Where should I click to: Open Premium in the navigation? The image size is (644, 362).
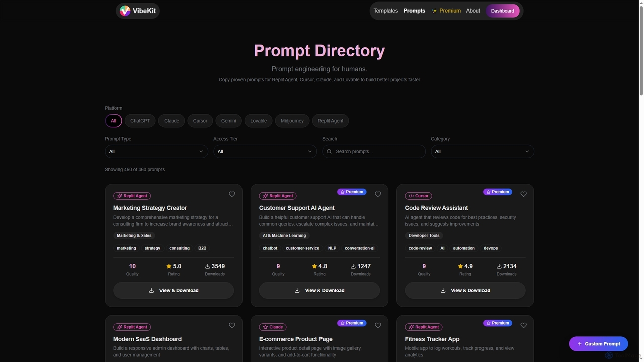click(x=446, y=11)
